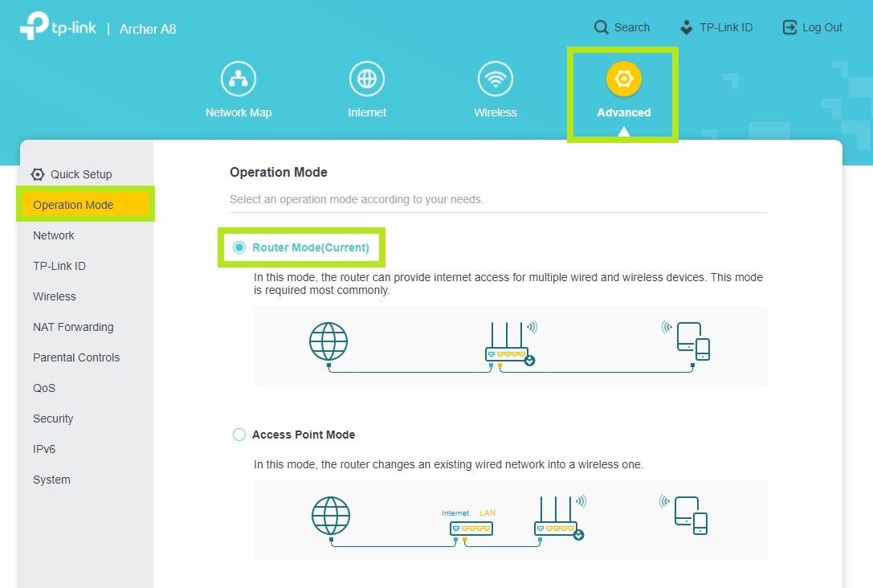The image size is (873, 588).
Task: Expand the Wireless sidebar section
Action: (55, 296)
